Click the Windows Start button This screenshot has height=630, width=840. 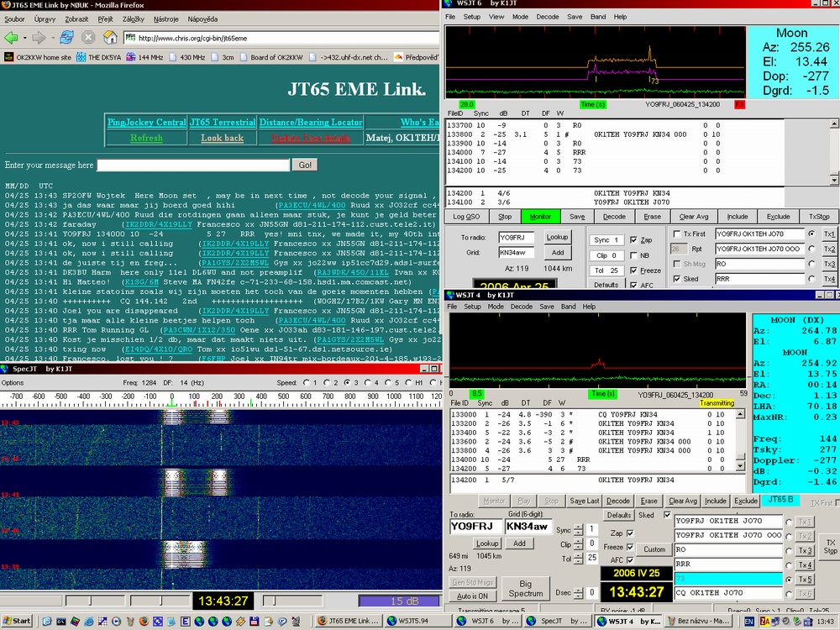click(16, 621)
